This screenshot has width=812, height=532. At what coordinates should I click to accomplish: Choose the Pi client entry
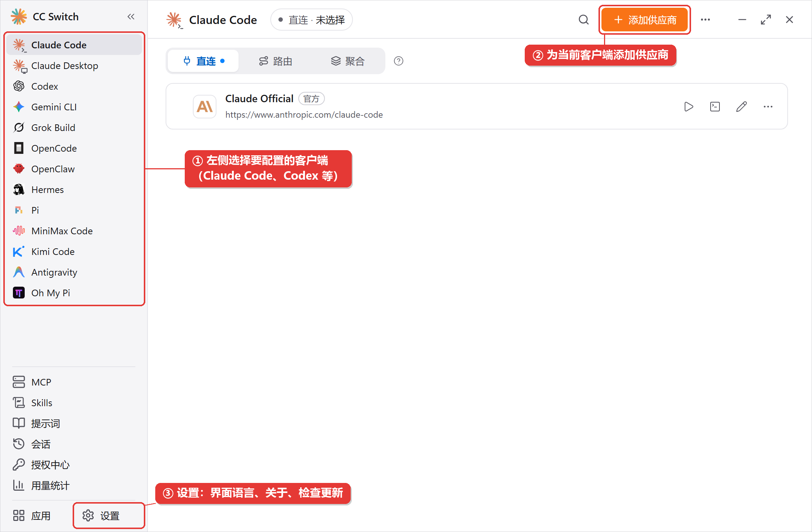(74, 210)
